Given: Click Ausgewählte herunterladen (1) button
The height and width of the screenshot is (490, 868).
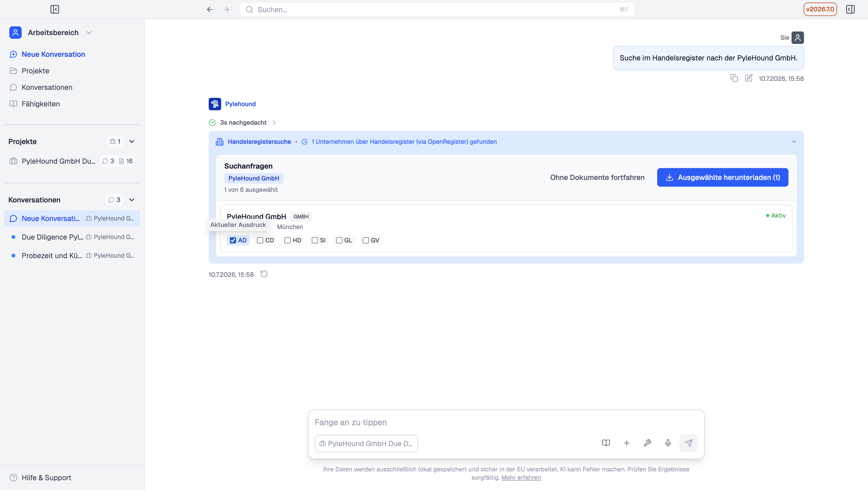Looking at the screenshot, I should (x=722, y=177).
